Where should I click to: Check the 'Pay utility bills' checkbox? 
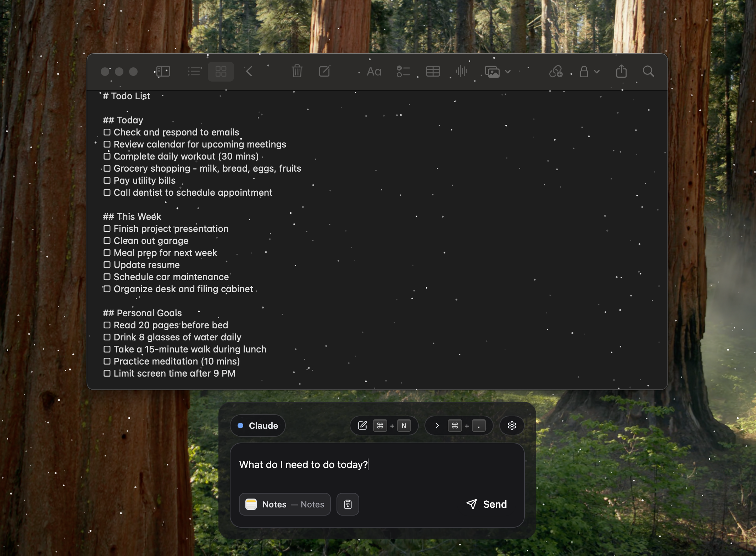point(107,180)
